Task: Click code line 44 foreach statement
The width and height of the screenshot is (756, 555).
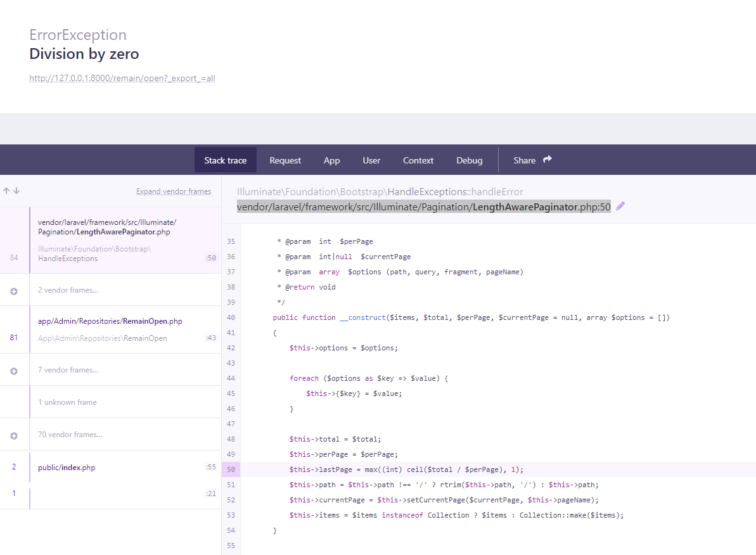Action: tap(369, 378)
